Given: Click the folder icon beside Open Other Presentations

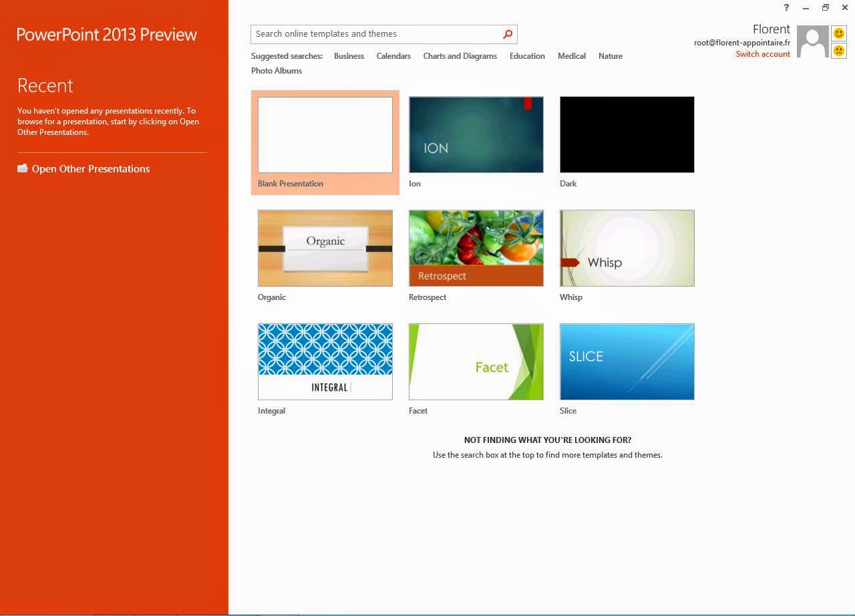Looking at the screenshot, I should tap(23, 168).
